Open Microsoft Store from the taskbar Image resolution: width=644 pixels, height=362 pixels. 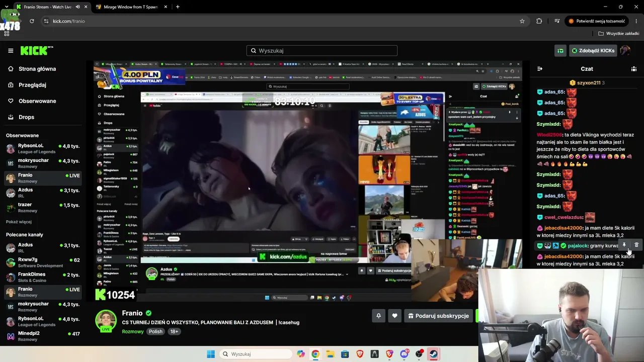pyautogui.click(x=345, y=354)
